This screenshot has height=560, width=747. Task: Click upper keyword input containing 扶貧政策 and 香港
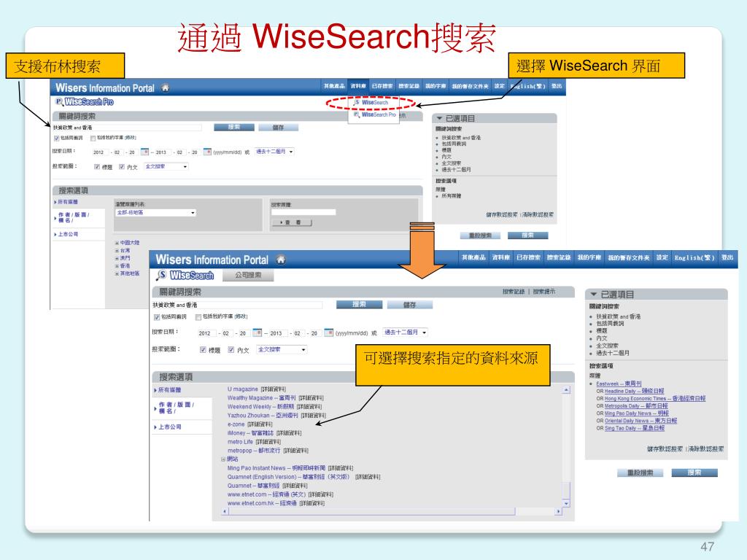coord(126,128)
